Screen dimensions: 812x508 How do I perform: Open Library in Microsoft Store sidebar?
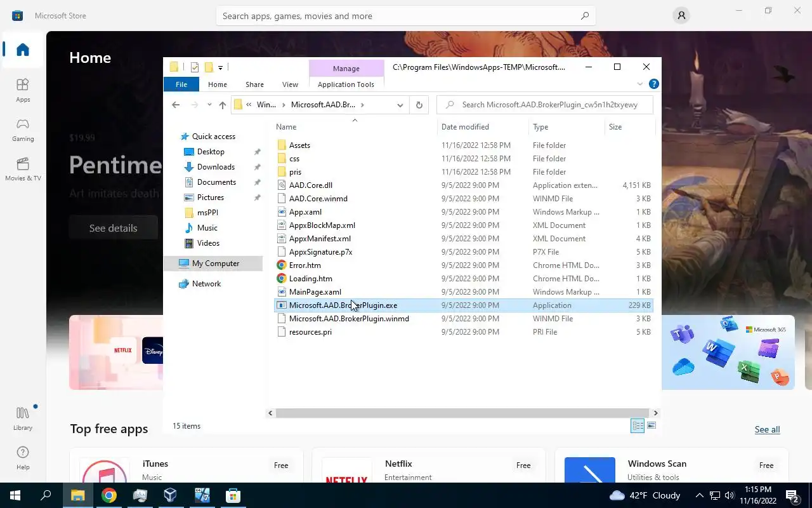click(x=23, y=418)
